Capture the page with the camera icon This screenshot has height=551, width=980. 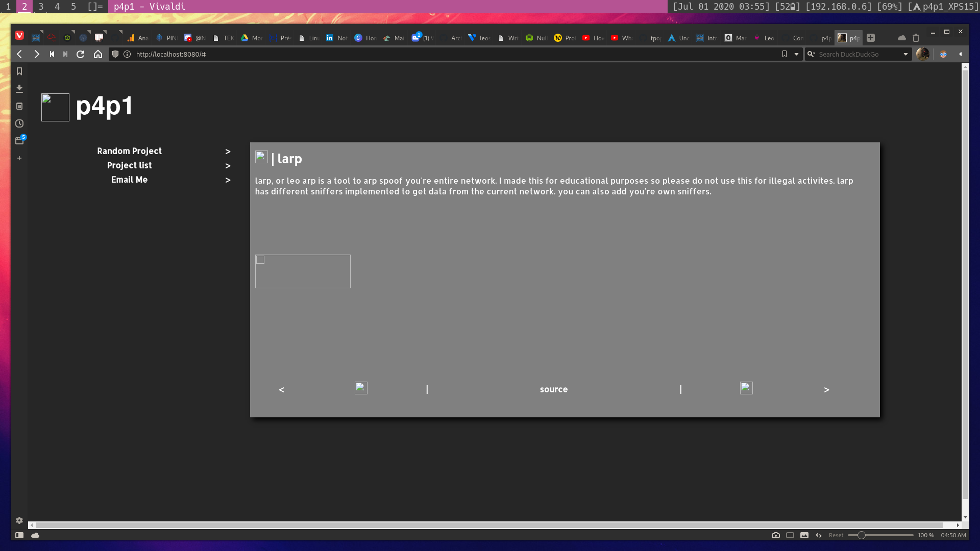[775, 535]
